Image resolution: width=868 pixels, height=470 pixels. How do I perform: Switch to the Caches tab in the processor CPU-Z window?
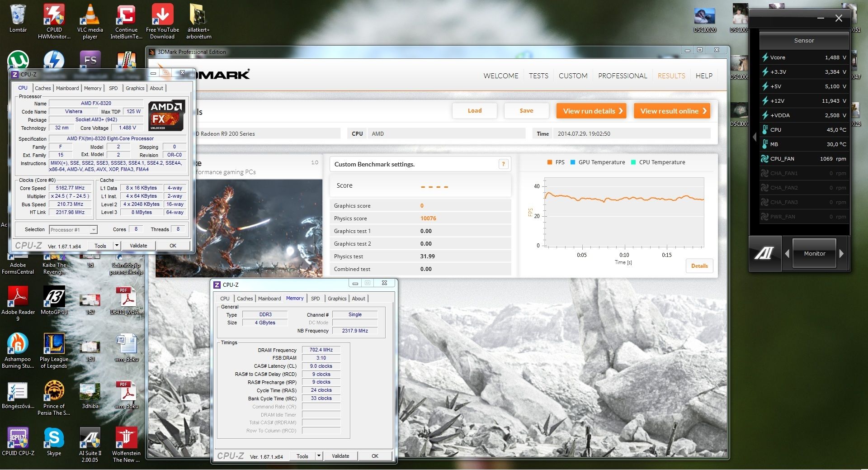(x=43, y=88)
